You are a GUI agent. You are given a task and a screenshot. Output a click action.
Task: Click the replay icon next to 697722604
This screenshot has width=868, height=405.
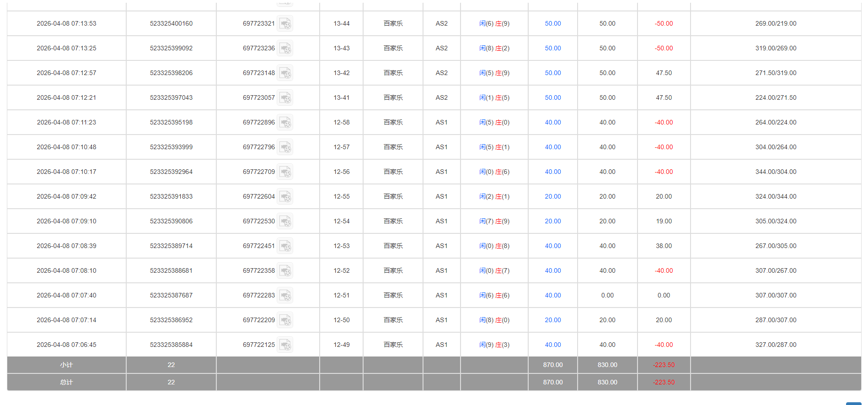(285, 197)
